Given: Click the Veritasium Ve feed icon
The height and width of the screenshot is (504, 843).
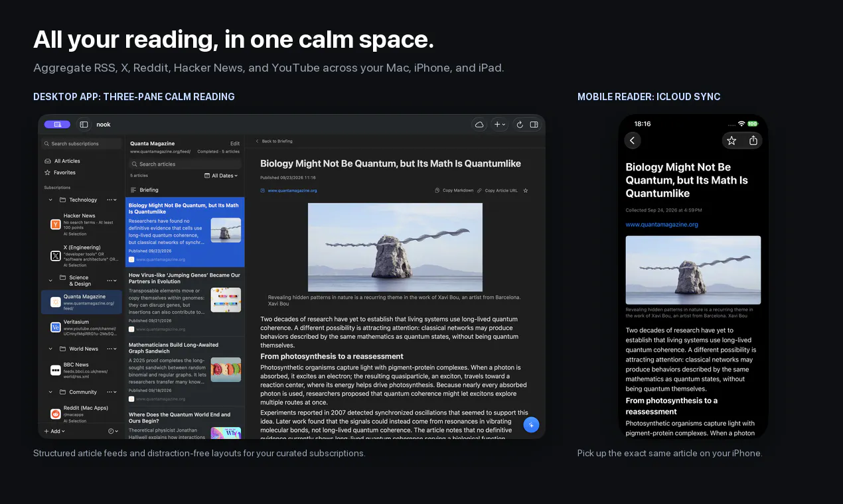Looking at the screenshot, I should [56, 327].
